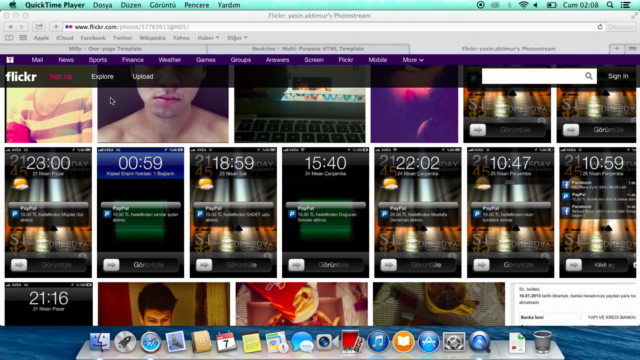Click the Safari reload page icon

pyautogui.click(x=600, y=27)
